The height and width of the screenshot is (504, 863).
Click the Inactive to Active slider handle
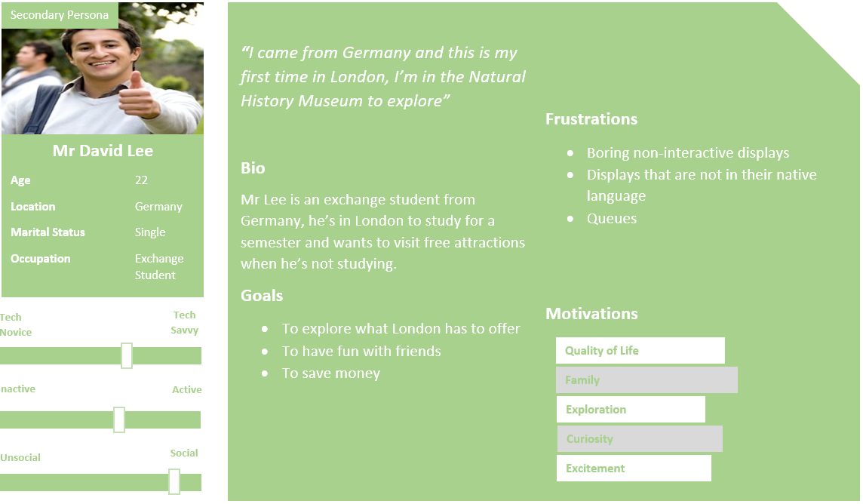click(119, 419)
